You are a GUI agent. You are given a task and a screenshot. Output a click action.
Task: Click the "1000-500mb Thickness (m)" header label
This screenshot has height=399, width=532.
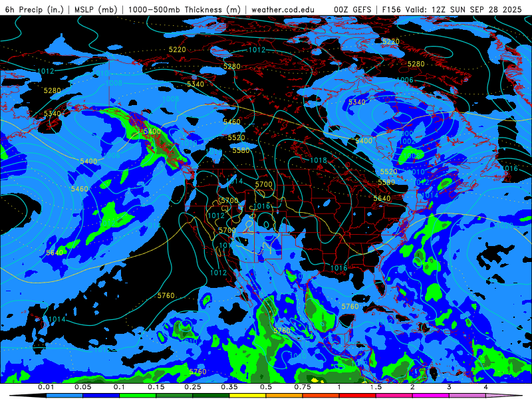click(x=184, y=9)
